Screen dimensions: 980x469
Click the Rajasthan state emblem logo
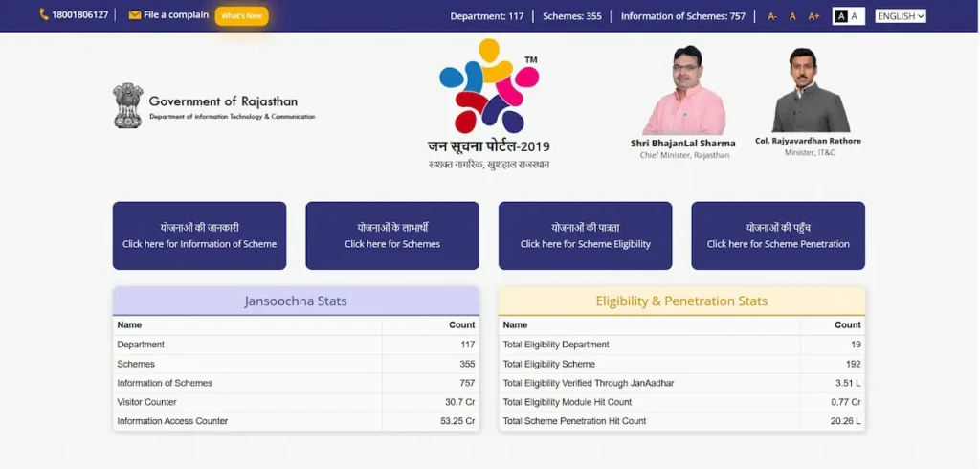[127, 105]
